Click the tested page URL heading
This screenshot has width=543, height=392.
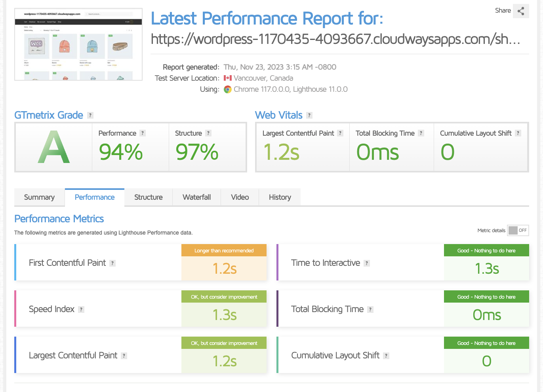[x=335, y=39]
